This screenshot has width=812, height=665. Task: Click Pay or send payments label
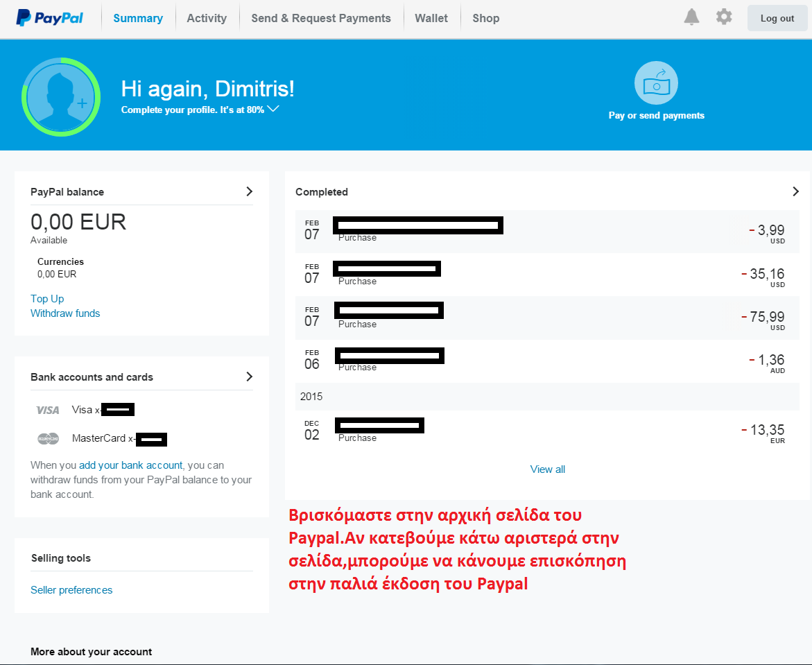pos(656,116)
